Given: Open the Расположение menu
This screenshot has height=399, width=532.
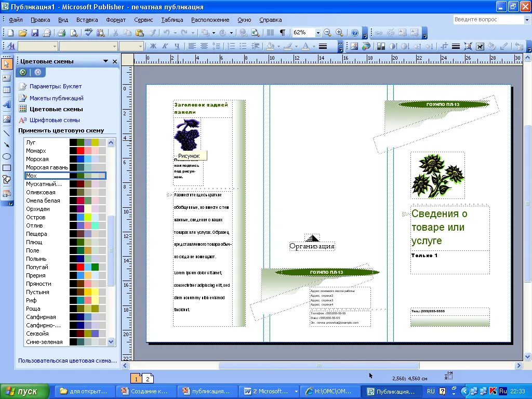Looking at the screenshot, I should pyautogui.click(x=210, y=20).
